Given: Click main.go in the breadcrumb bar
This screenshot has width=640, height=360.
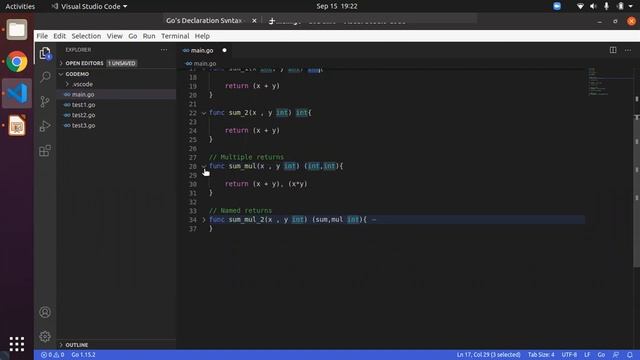Looking at the screenshot, I should [201, 64].
